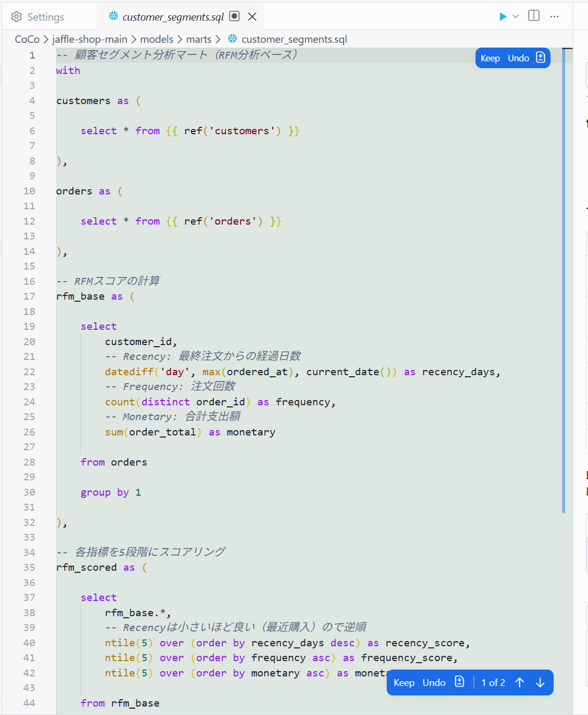Expand the jaffle-shop-main breadcrumb
This screenshot has width=588, height=715.
pos(90,39)
